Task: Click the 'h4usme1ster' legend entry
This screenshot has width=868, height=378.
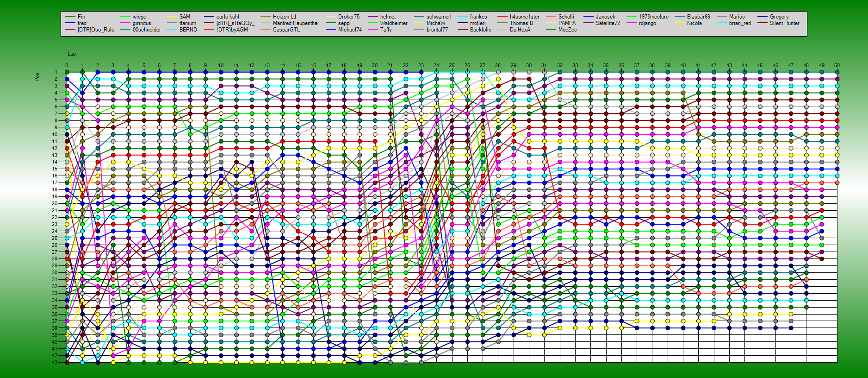Action: pyautogui.click(x=519, y=17)
